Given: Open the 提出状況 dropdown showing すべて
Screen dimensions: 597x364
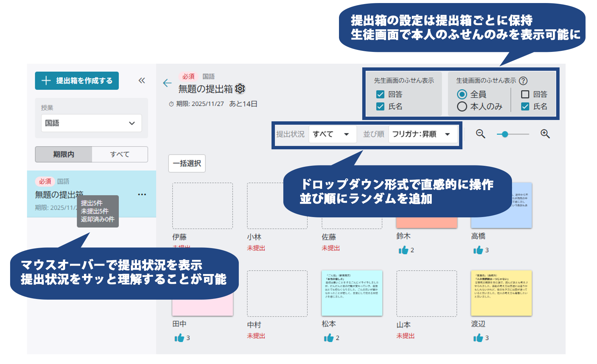Looking at the screenshot, I should pyautogui.click(x=332, y=134).
